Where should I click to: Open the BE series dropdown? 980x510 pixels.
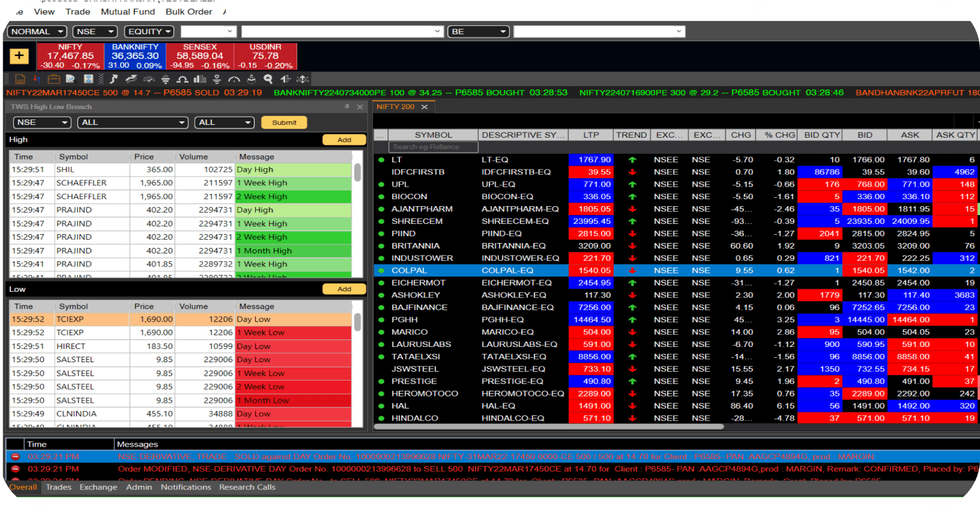pos(479,31)
